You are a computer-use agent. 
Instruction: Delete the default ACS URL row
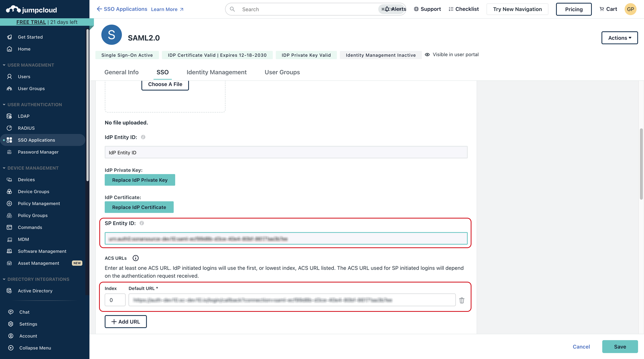462,300
